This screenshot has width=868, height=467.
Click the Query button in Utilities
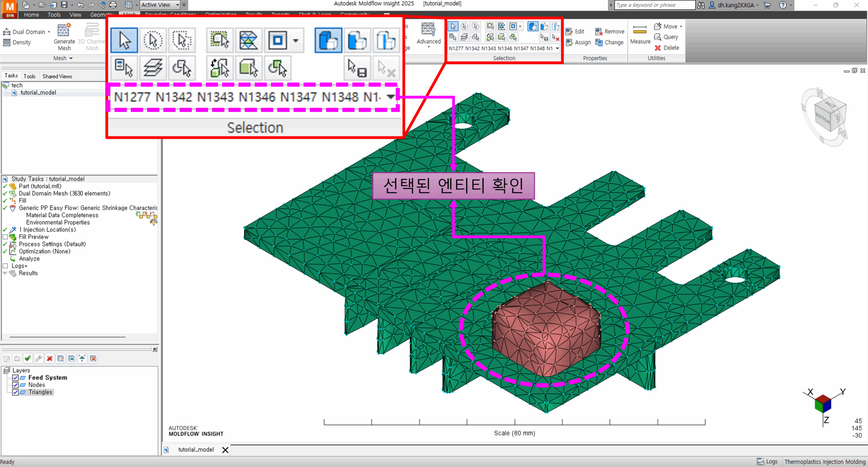(666, 37)
